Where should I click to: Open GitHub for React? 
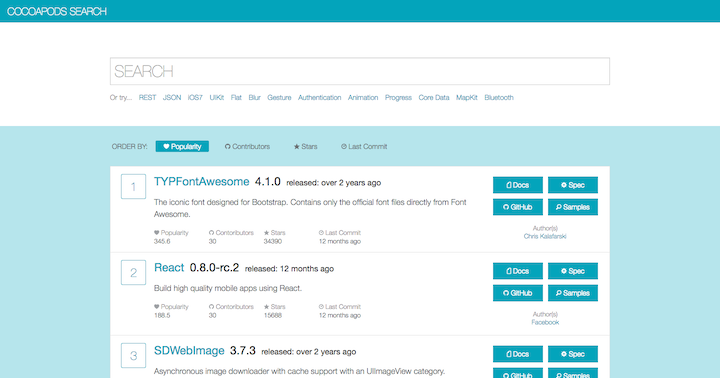pos(518,293)
